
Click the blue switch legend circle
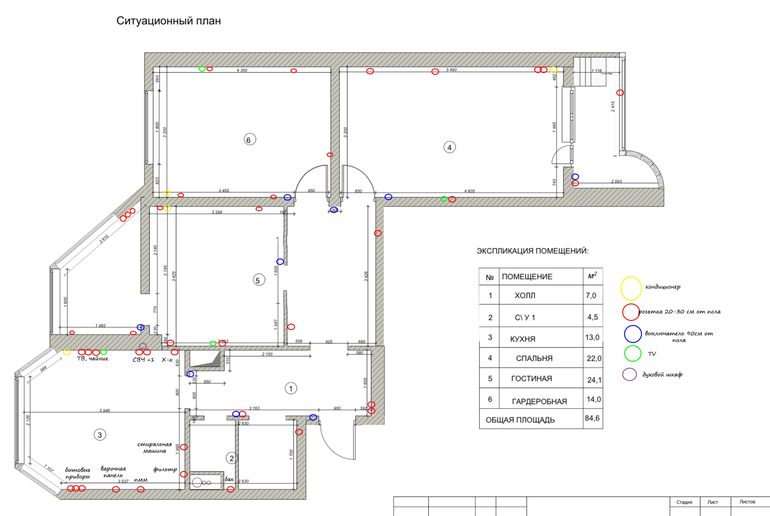click(630, 335)
